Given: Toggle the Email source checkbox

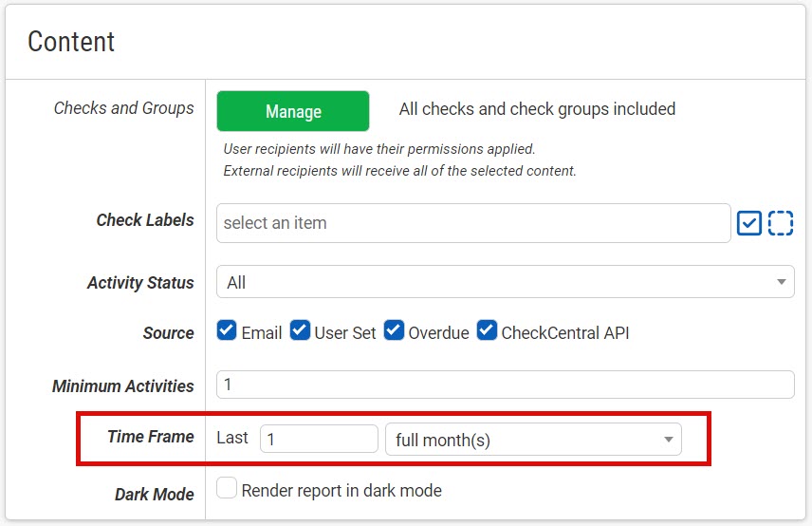Looking at the screenshot, I should (x=227, y=331).
